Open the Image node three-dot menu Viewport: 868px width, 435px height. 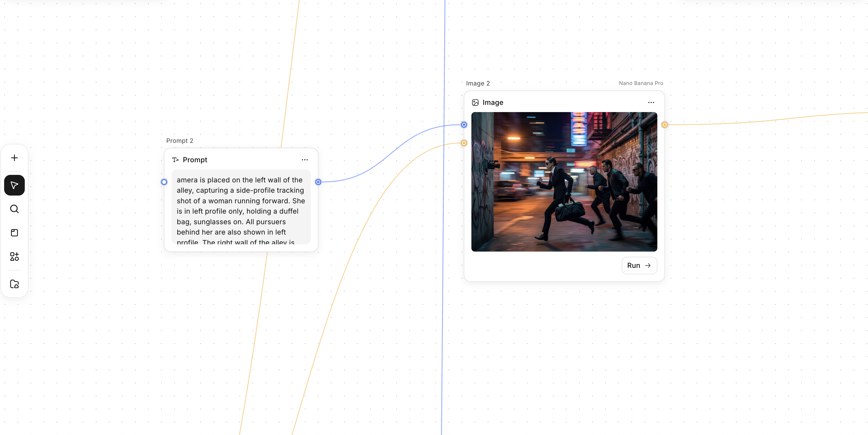point(651,103)
